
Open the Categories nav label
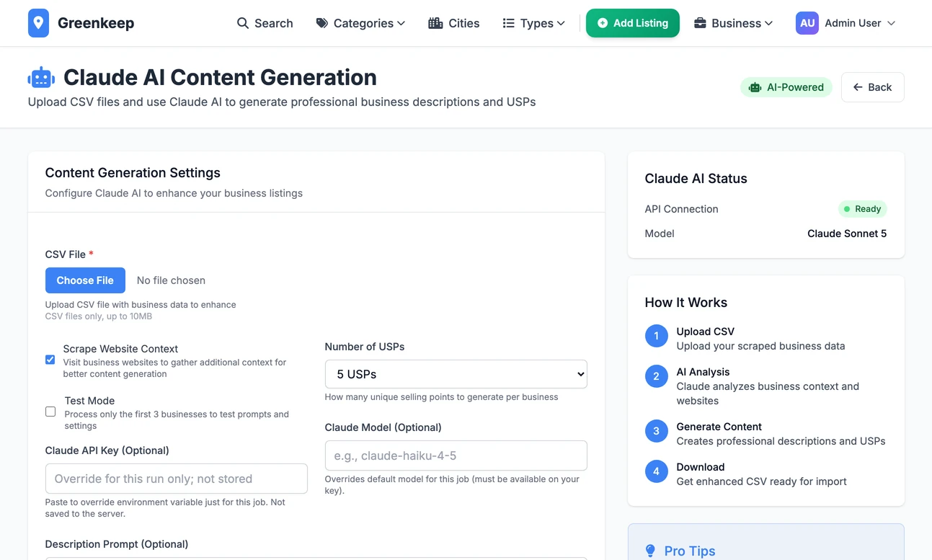[x=363, y=23]
